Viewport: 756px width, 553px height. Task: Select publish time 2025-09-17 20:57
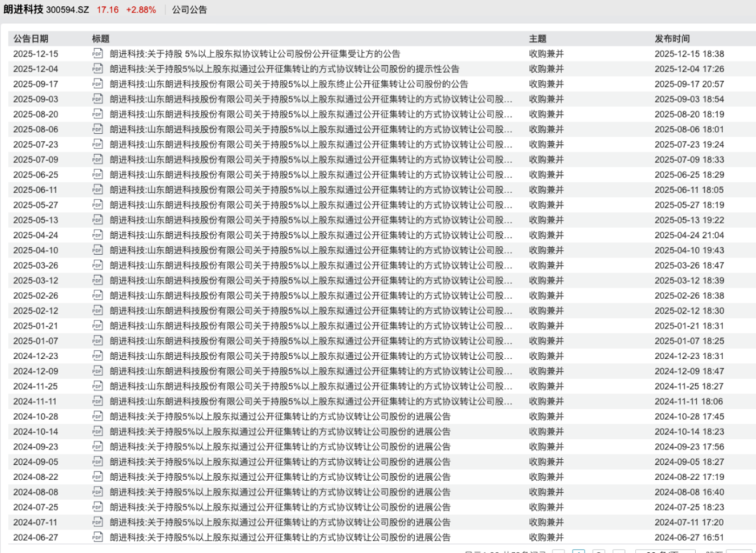(x=689, y=84)
